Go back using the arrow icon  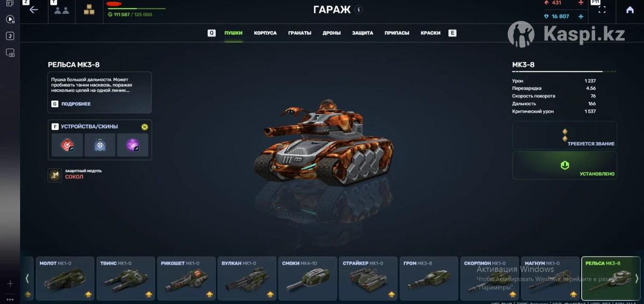pyautogui.click(x=34, y=10)
